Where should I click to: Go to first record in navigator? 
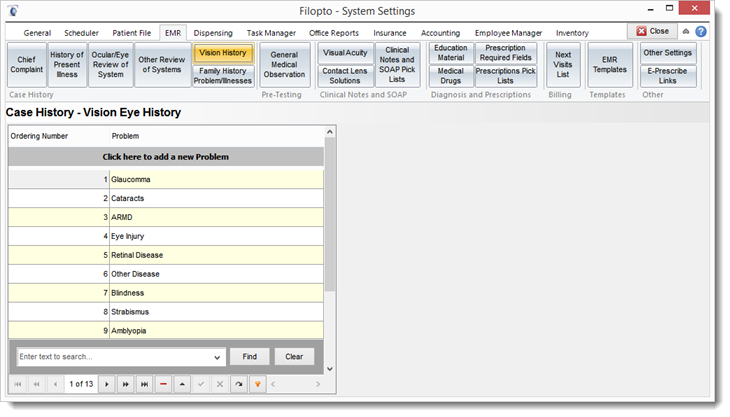click(x=18, y=384)
